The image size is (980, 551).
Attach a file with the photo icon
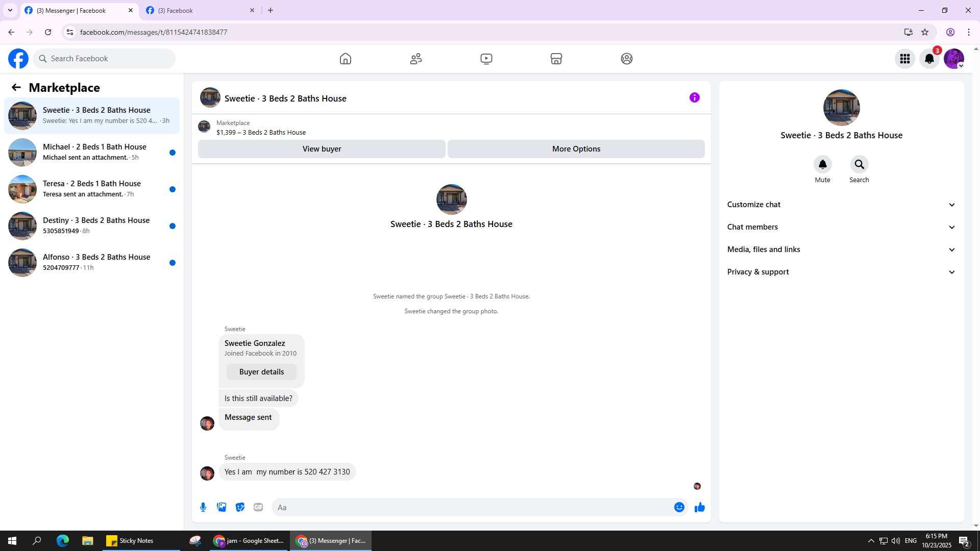(222, 507)
